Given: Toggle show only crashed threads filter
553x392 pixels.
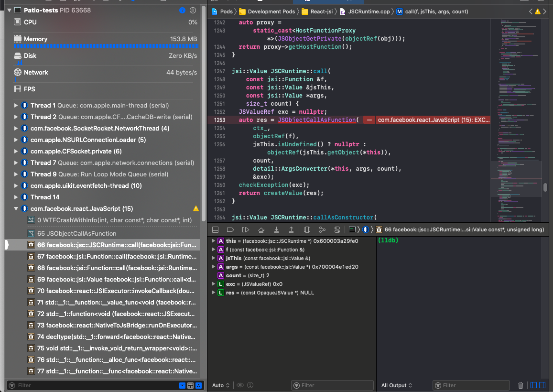Looking at the screenshot, I should (x=182, y=386).
